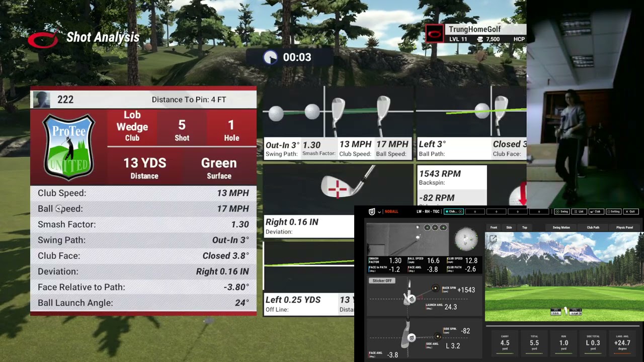Click the first green playback arrow on camera view
This screenshot has width=644, height=362.
coord(427,228)
